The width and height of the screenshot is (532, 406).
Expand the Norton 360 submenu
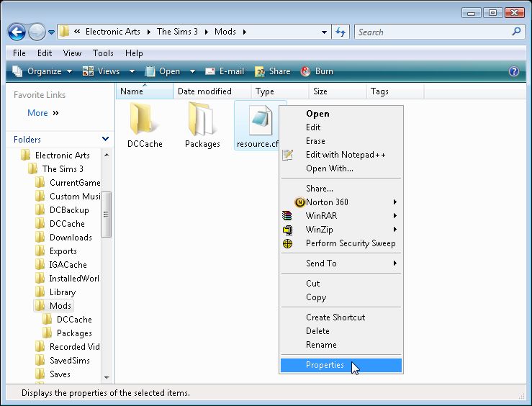[341, 202]
